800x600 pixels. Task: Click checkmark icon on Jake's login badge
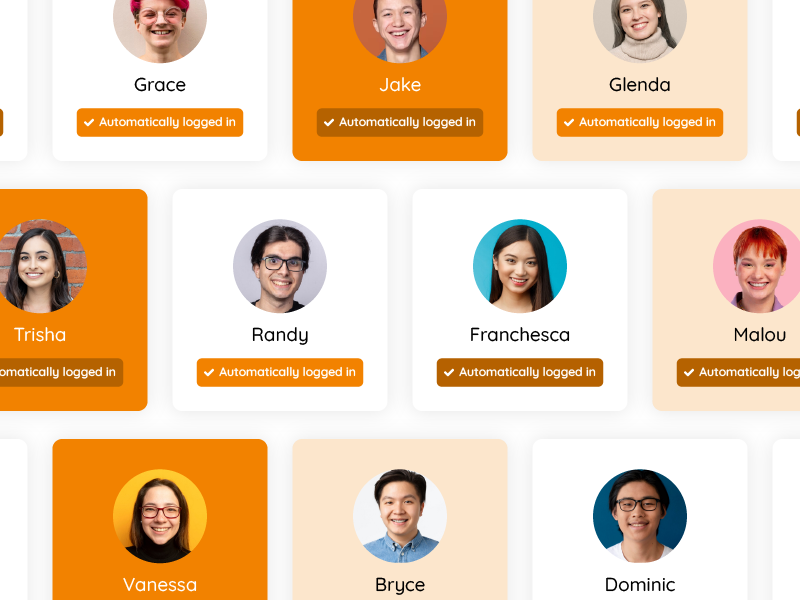pos(329,122)
